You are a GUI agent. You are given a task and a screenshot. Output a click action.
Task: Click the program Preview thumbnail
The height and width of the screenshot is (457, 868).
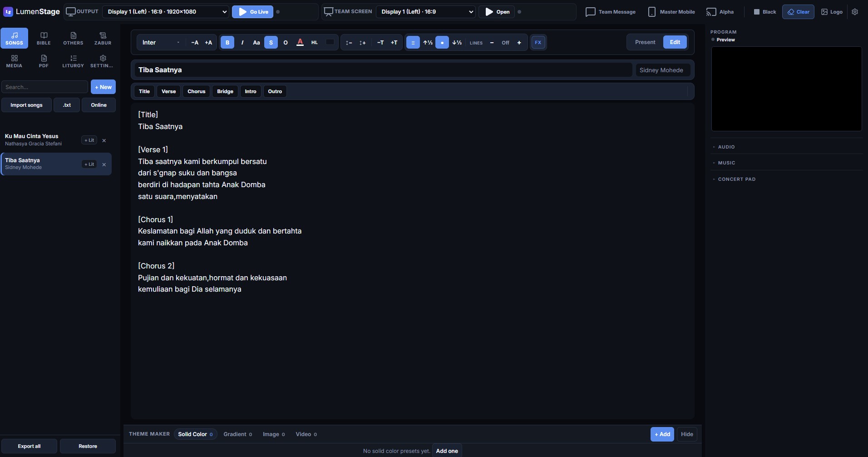pyautogui.click(x=786, y=89)
